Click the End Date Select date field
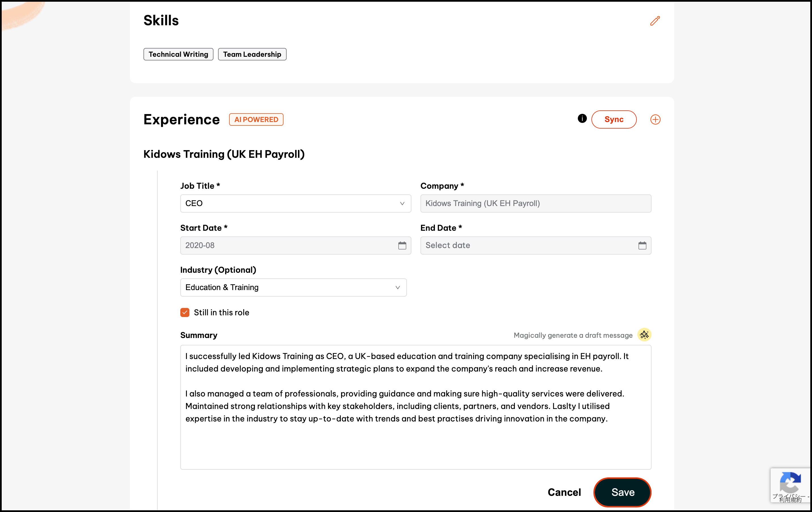The width and height of the screenshot is (812, 512). point(526,245)
